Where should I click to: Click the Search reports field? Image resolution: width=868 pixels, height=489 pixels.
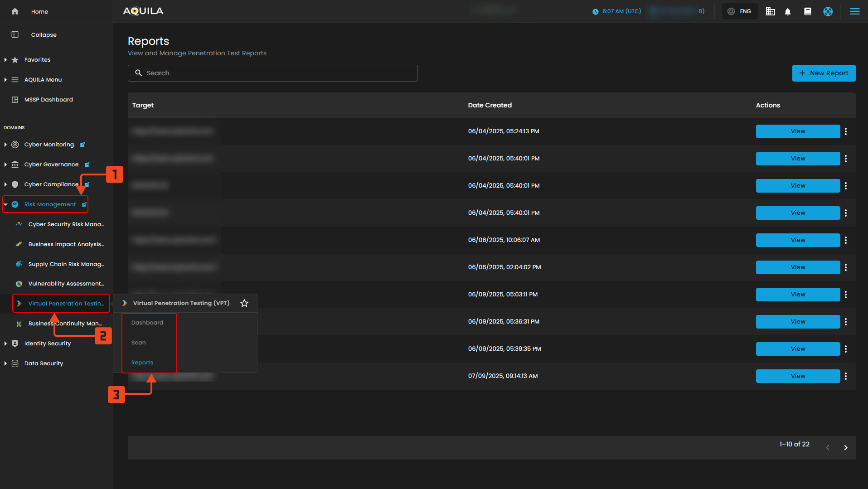pos(272,73)
